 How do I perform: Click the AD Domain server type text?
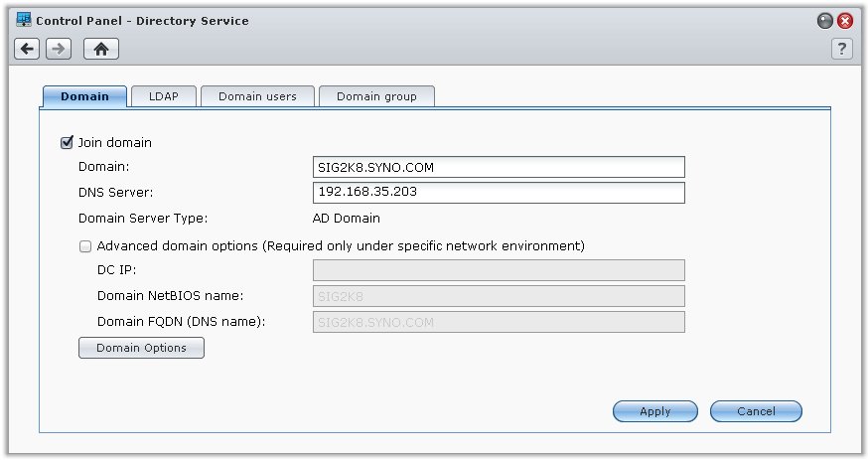click(x=346, y=219)
